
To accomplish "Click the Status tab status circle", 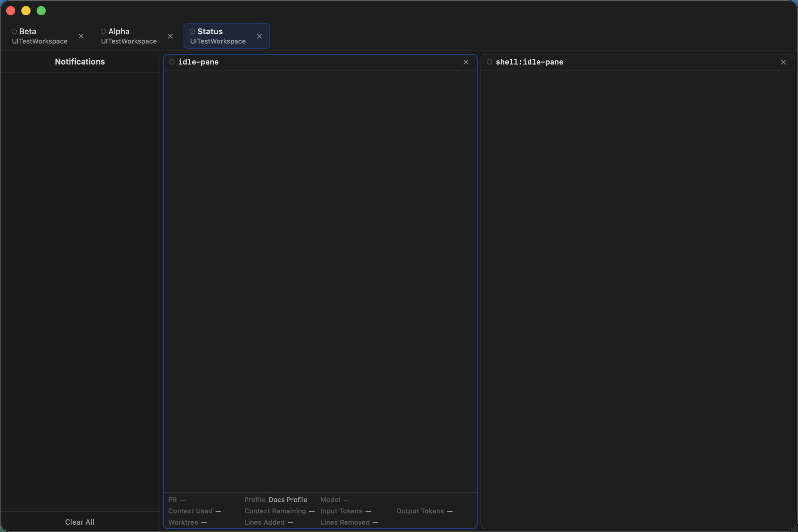I will coord(193,31).
